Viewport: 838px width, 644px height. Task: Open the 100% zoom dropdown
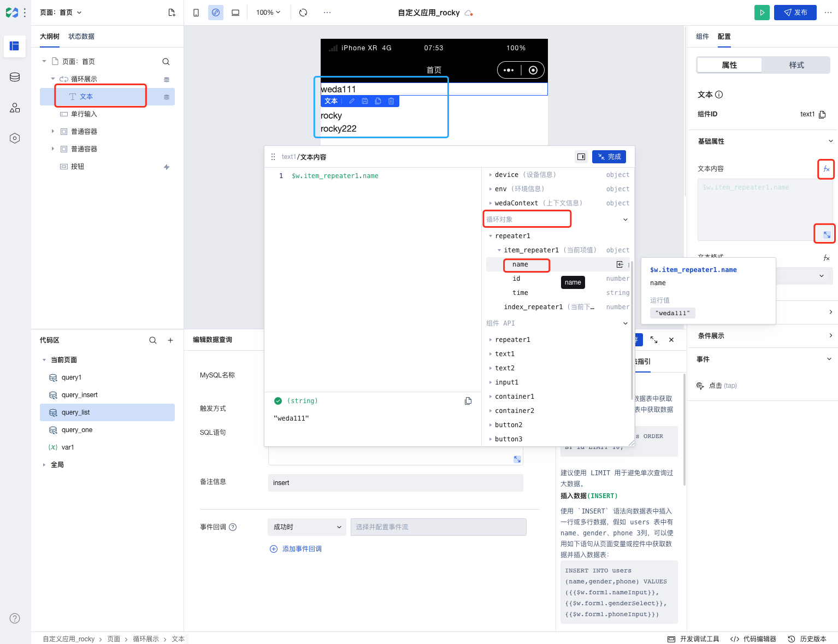(x=268, y=13)
